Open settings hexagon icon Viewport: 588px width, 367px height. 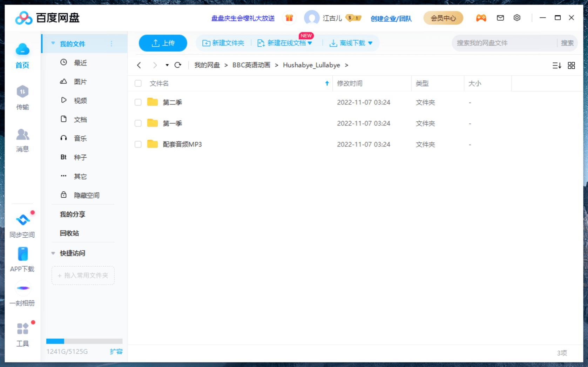(517, 18)
